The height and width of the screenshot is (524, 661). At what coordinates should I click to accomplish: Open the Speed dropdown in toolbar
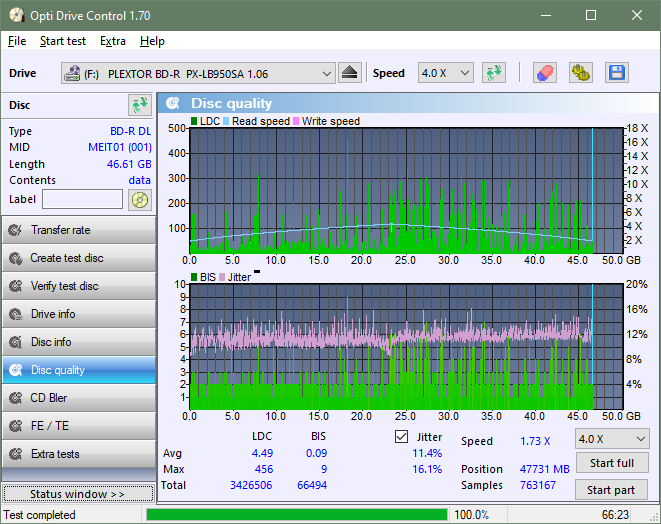[446, 73]
